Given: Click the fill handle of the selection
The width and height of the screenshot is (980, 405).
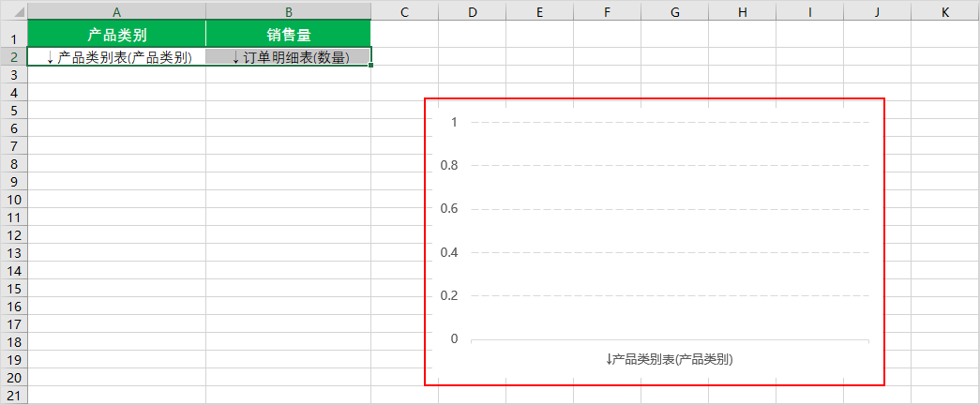Looking at the screenshot, I should (x=371, y=65).
